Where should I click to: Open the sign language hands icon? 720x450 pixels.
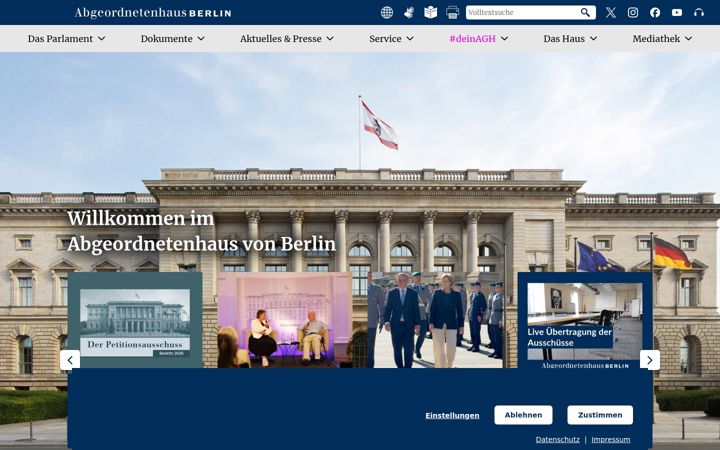(409, 12)
